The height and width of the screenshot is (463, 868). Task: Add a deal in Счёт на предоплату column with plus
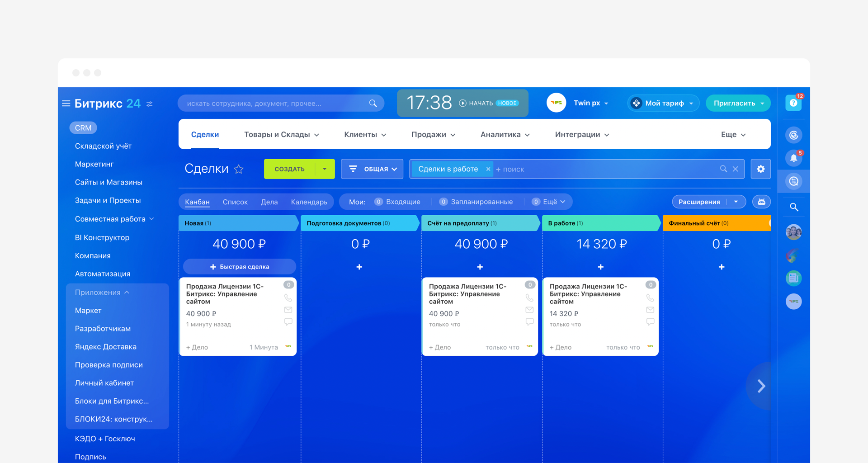480,267
